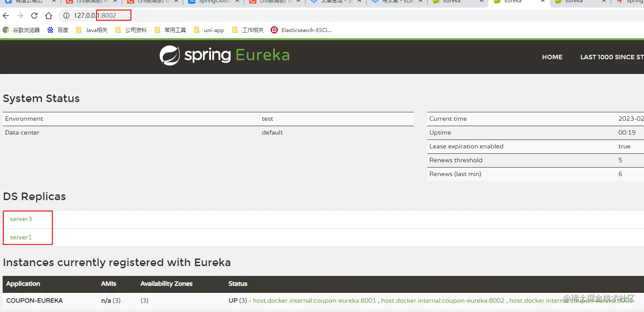This screenshot has width=644, height=312.
Task: Select 'Instances currently registered with Eureka' heading
Action: [117, 263]
